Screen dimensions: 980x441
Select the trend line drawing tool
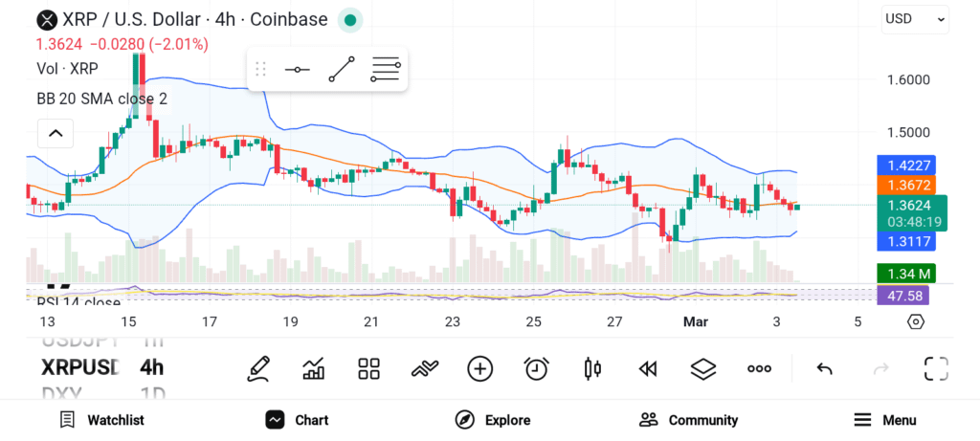342,69
